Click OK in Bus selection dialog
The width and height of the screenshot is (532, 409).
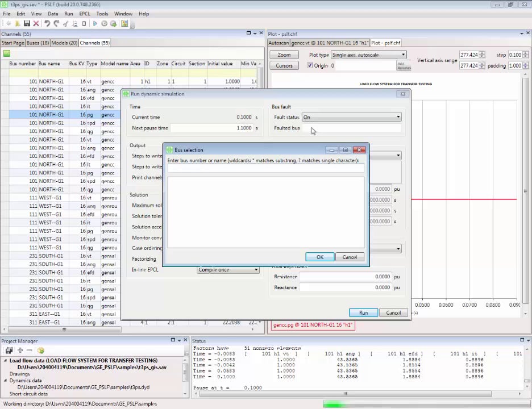[319, 257]
